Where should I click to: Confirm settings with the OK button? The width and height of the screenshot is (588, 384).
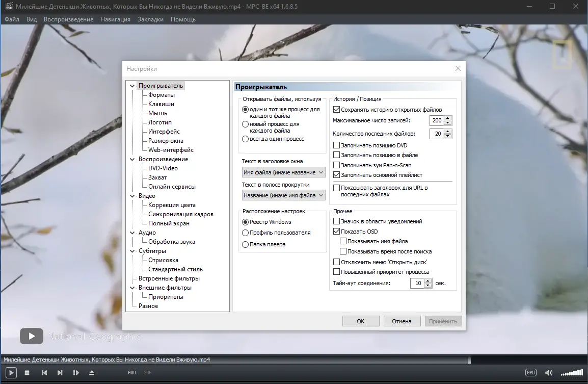point(360,321)
